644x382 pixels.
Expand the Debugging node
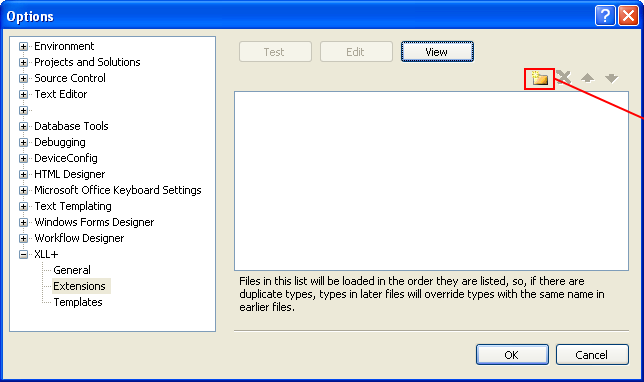tap(23, 143)
